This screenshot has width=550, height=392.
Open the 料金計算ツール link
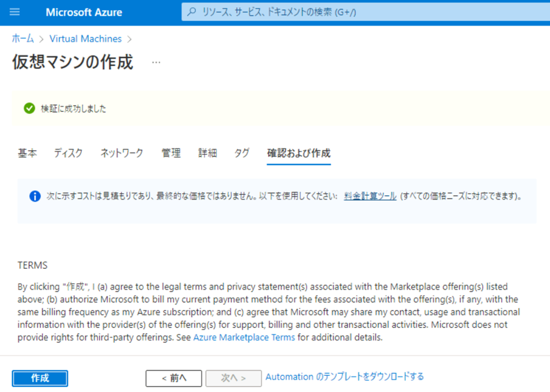(x=370, y=196)
